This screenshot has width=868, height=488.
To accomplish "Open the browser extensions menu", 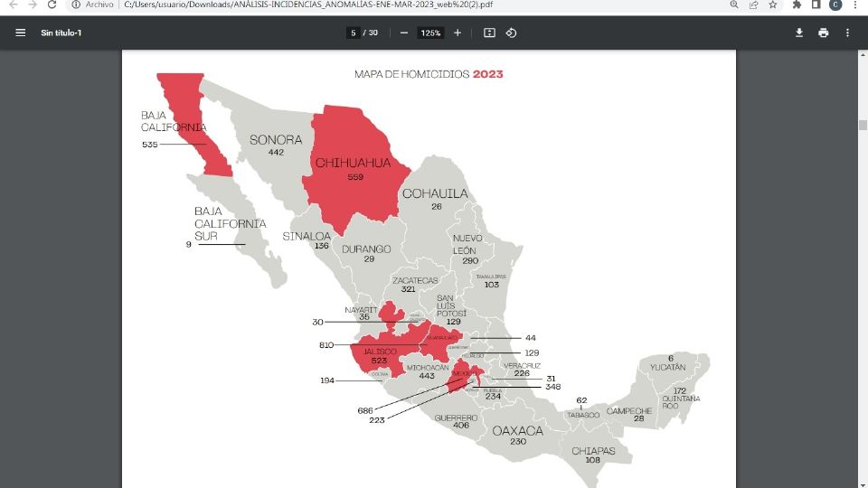I will (797, 5).
